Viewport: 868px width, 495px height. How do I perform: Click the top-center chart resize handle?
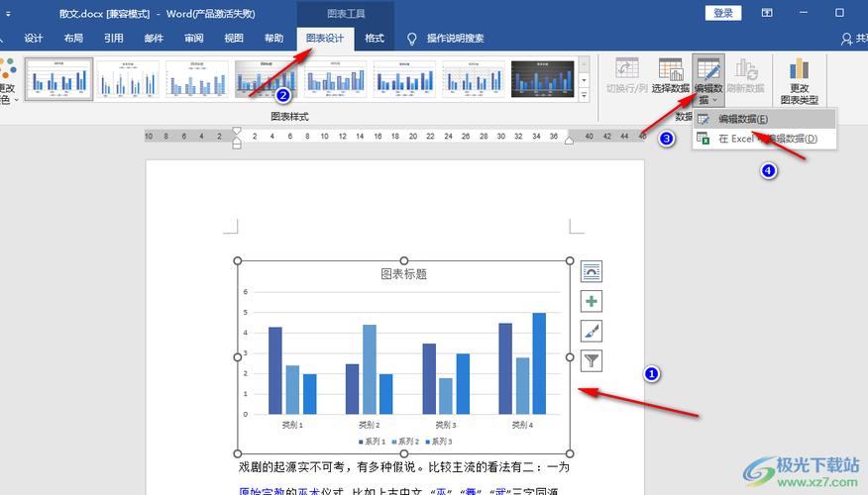[404, 260]
